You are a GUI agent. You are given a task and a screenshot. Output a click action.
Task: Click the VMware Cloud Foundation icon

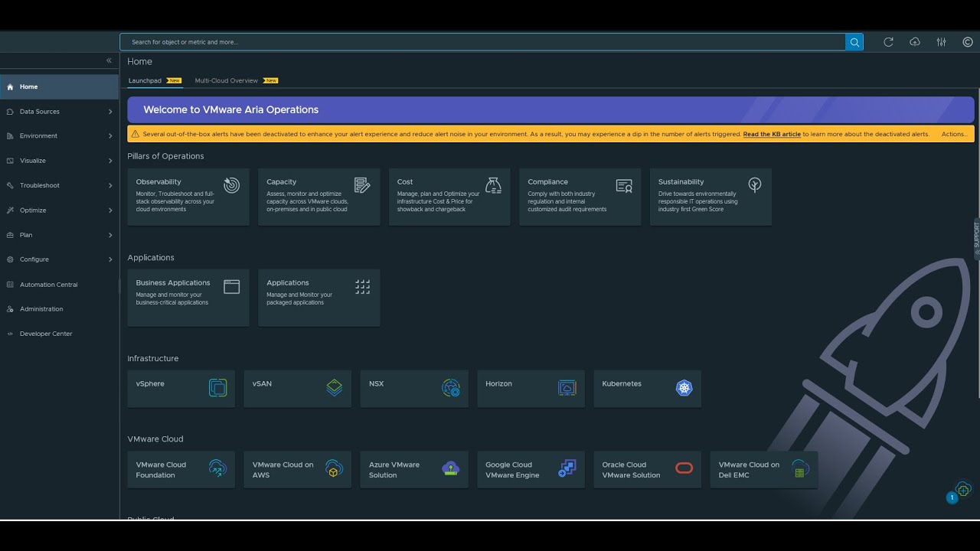click(x=217, y=468)
